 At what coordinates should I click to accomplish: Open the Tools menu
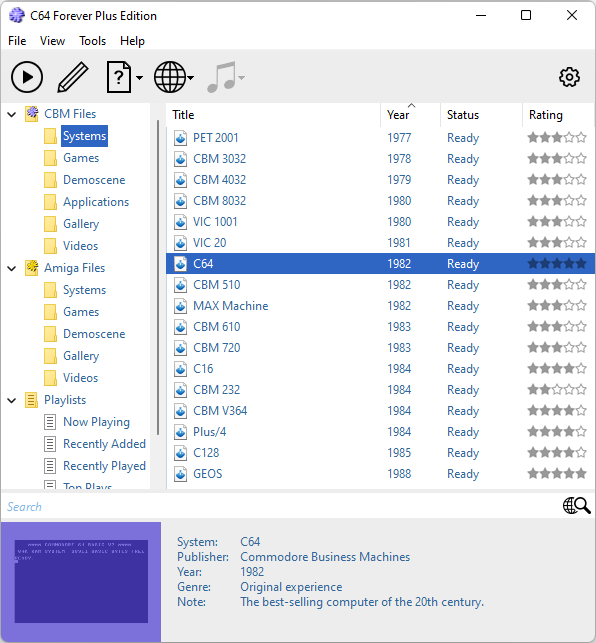[92, 41]
